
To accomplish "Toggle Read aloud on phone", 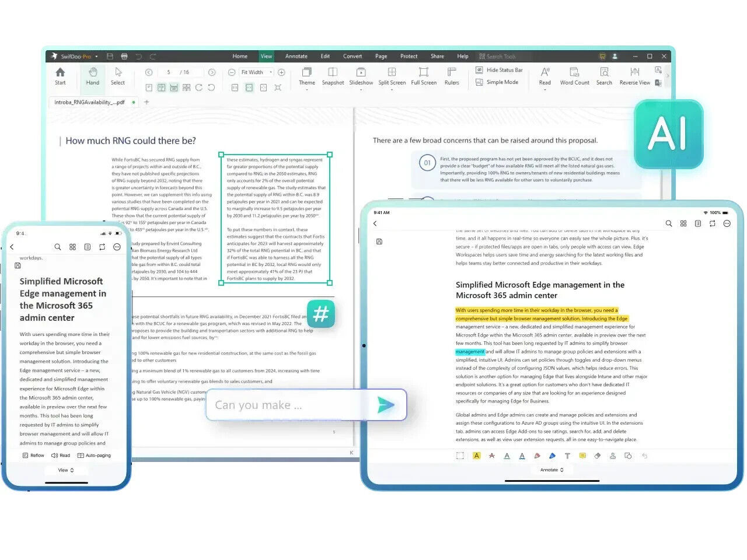I will tap(61, 456).
